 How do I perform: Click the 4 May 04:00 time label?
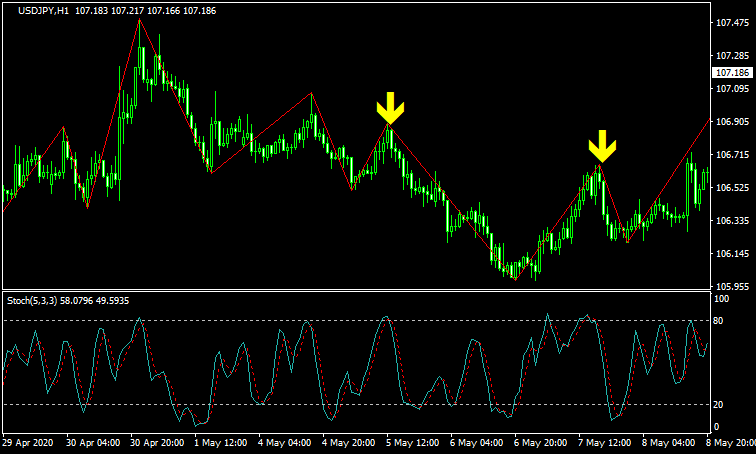coord(284,442)
